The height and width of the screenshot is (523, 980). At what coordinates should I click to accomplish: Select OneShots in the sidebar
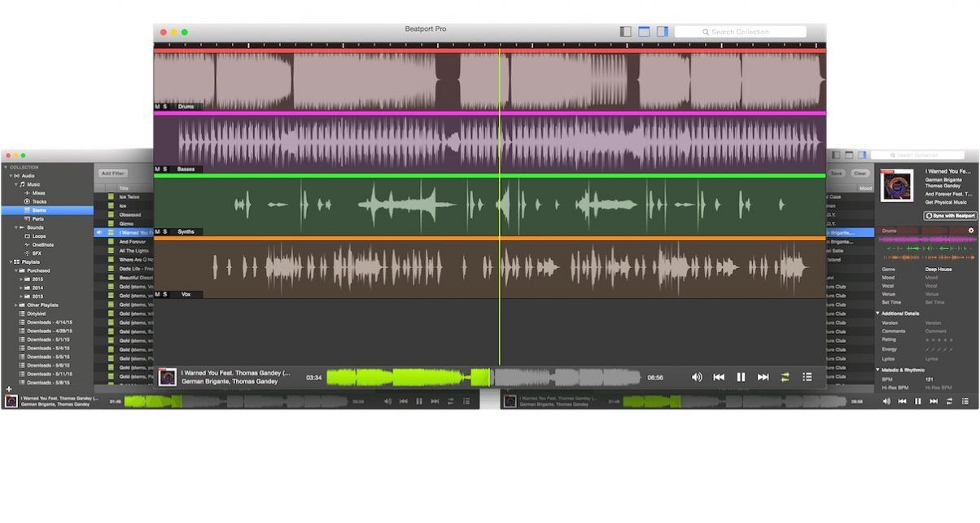point(42,244)
